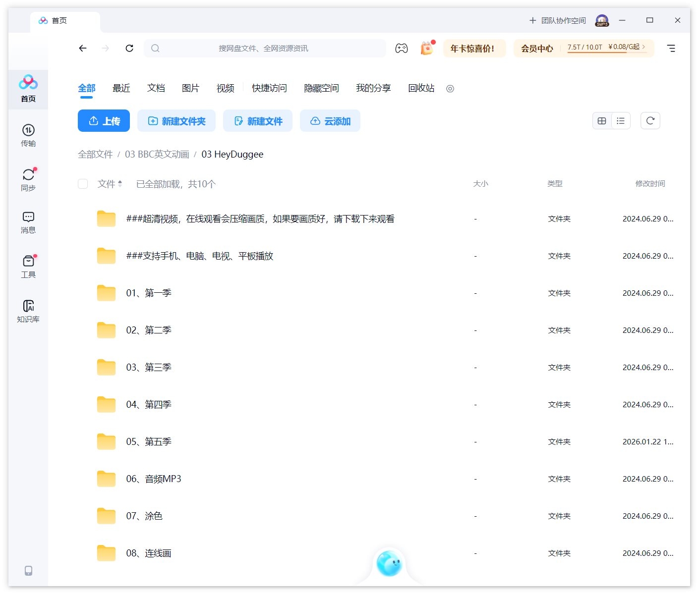Viewport: 700px width, 597px height.
Task: Open the 工具 tools panel
Action: tap(28, 265)
